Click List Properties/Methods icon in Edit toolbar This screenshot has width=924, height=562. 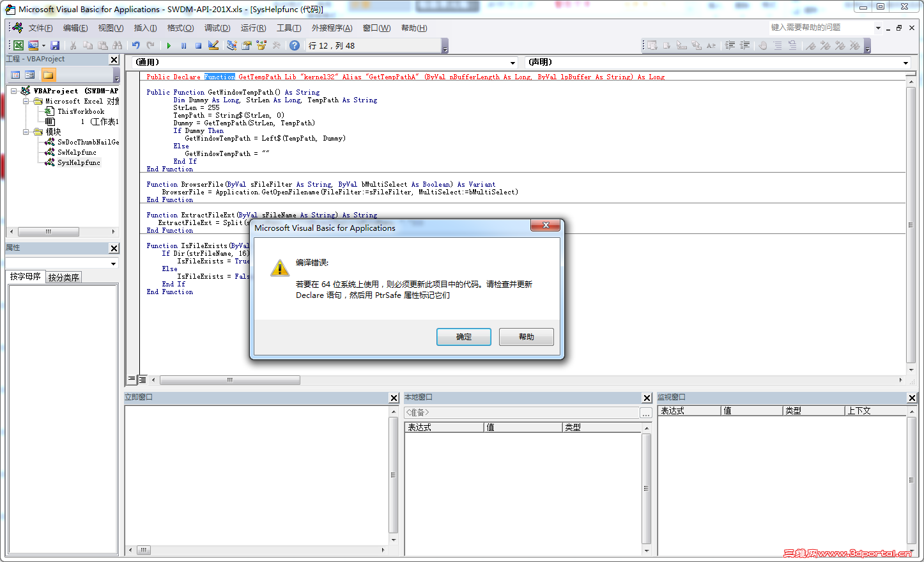(652, 45)
